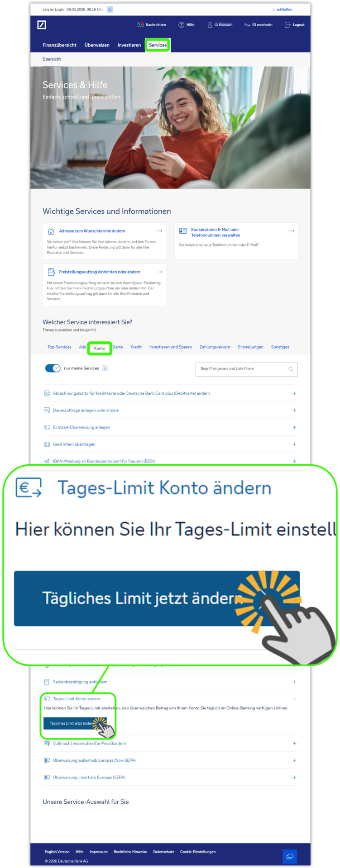
Task: Open the Services main menu tab
Action: point(158,45)
